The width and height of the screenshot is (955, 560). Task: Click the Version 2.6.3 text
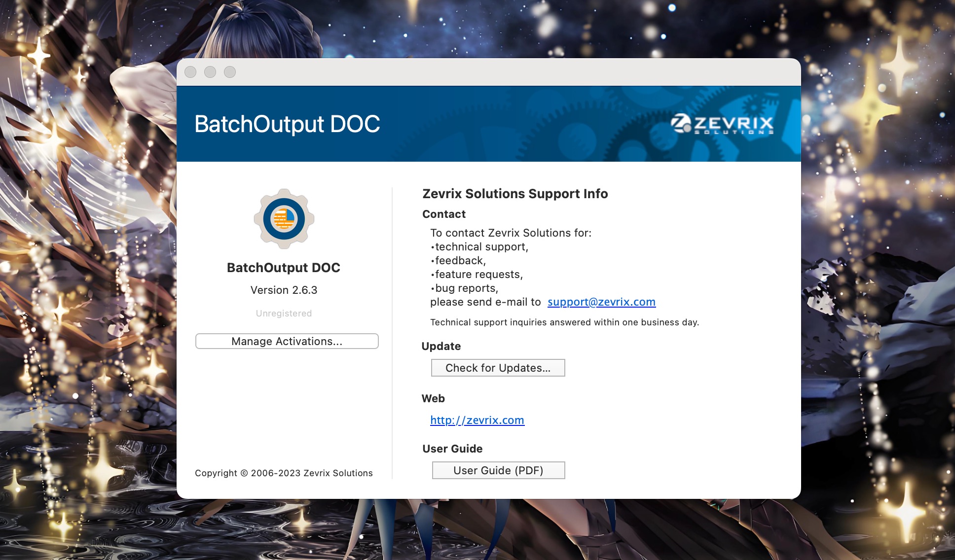[x=284, y=290]
